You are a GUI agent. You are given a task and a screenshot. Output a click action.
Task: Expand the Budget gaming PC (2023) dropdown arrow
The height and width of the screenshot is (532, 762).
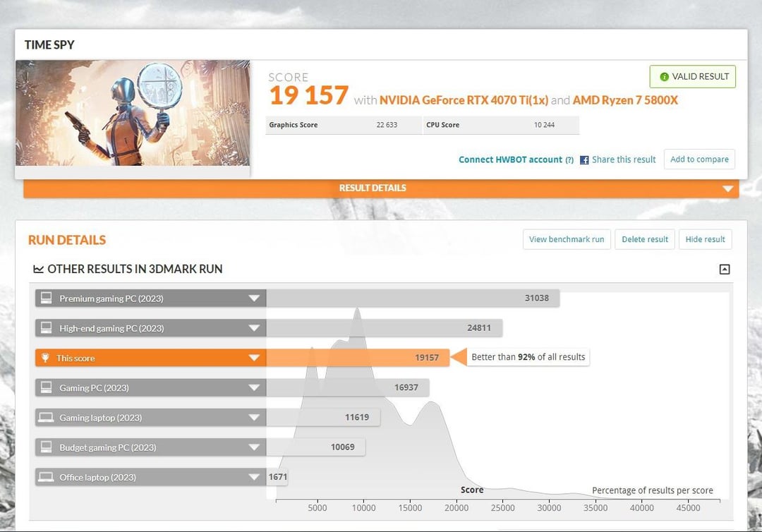pos(254,447)
